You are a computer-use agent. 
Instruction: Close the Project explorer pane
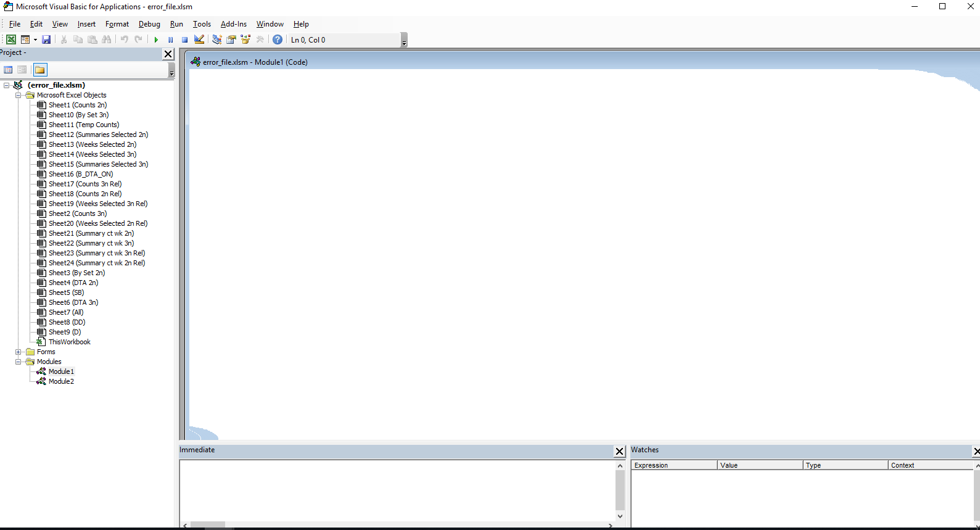coord(168,54)
